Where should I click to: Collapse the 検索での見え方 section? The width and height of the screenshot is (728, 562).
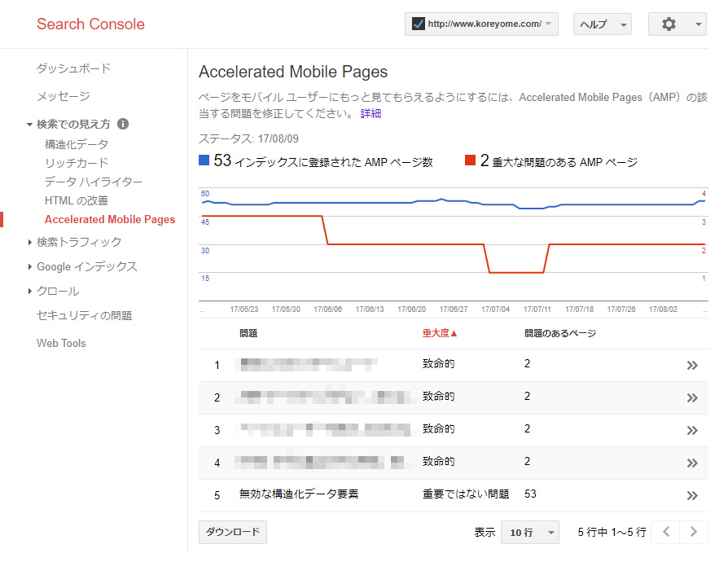pos(29,125)
